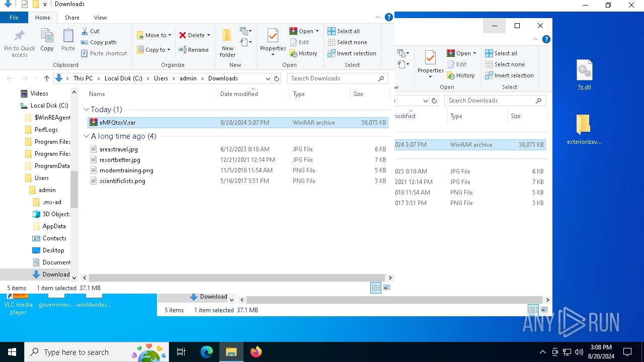This screenshot has width=644, height=362.
Task: Click the New folder icon
Action: [227, 36]
